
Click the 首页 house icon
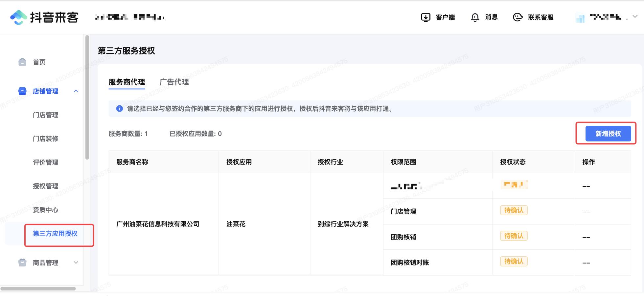tap(22, 62)
